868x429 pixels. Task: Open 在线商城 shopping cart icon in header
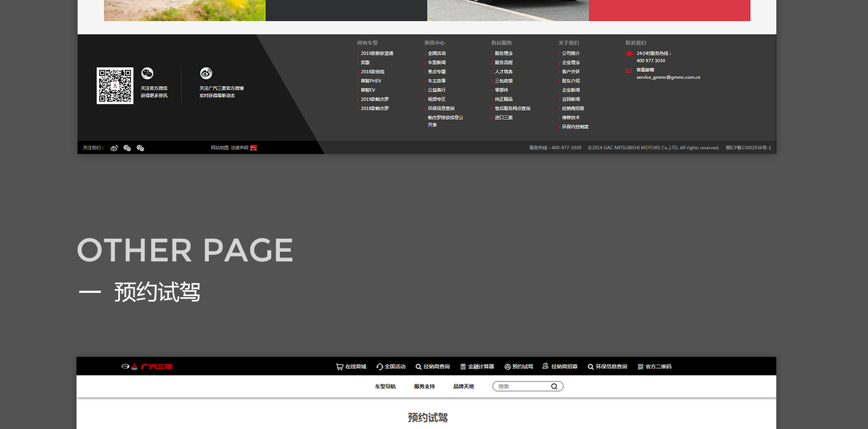coord(340,367)
